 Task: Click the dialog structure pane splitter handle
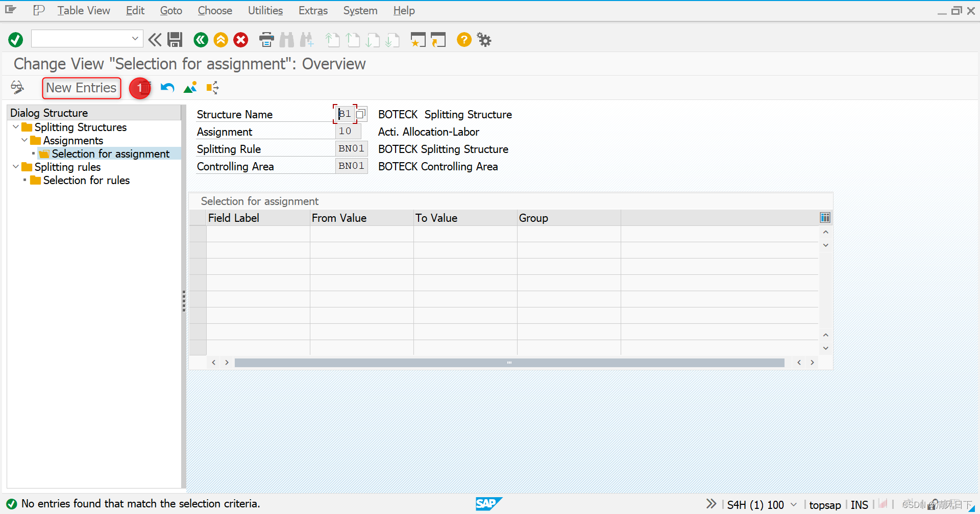(x=184, y=301)
